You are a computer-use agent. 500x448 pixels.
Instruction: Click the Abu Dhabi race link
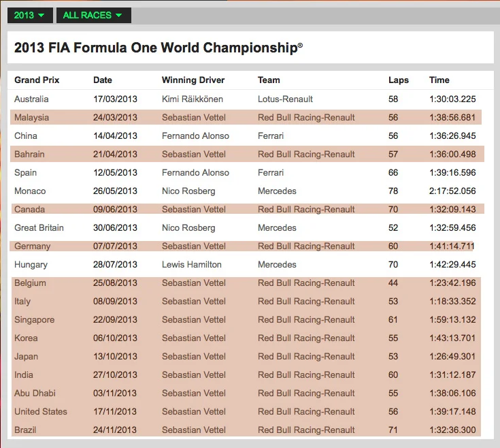35,394
